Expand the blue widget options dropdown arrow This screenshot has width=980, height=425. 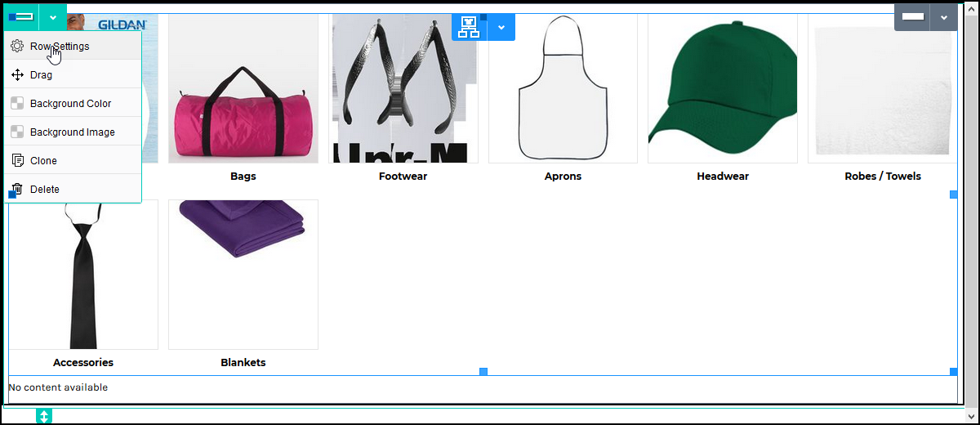point(501,27)
